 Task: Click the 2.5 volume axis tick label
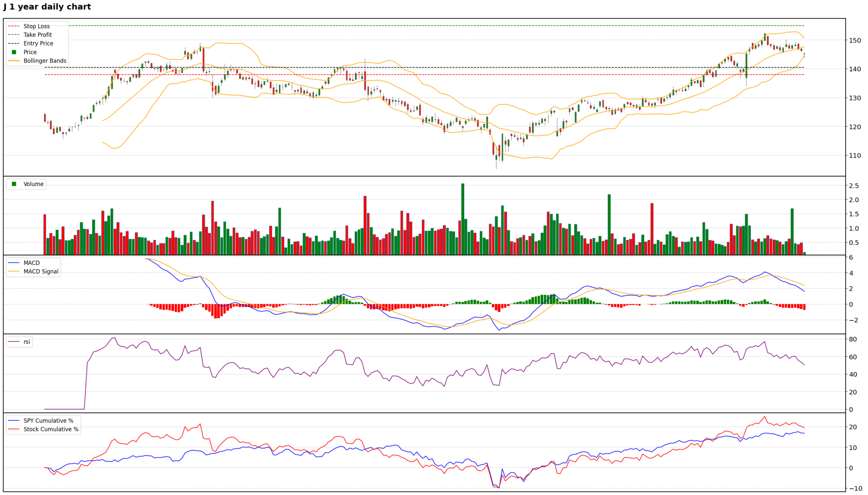tap(854, 186)
